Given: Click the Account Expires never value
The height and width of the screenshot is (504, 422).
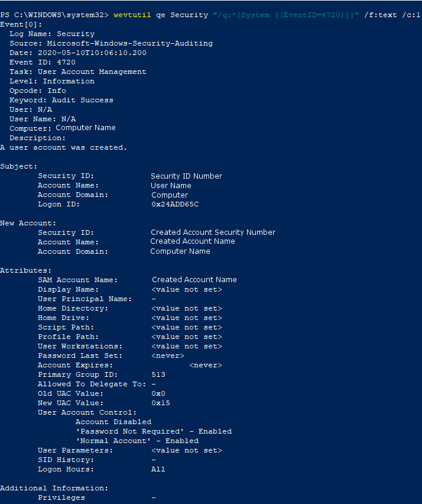Looking at the screenshot, I should click(x=206, y=365).
